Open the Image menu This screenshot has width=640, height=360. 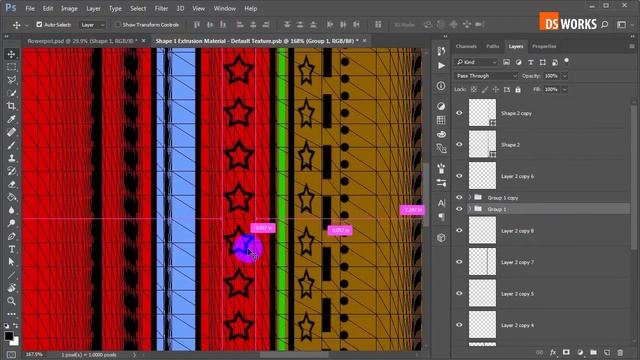click(x=69, y=8)
